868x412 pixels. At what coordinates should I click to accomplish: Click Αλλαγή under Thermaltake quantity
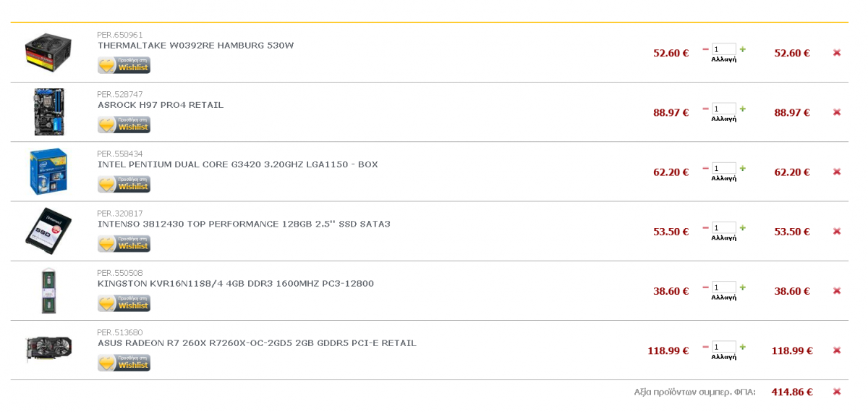click(x=724, y=60)
